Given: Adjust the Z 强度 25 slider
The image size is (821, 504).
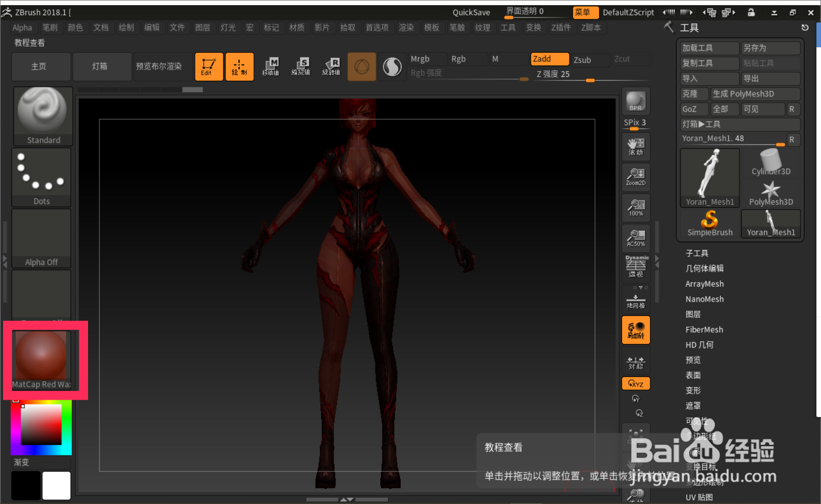Looking at the screenshot, I should [x=590, y=75].
